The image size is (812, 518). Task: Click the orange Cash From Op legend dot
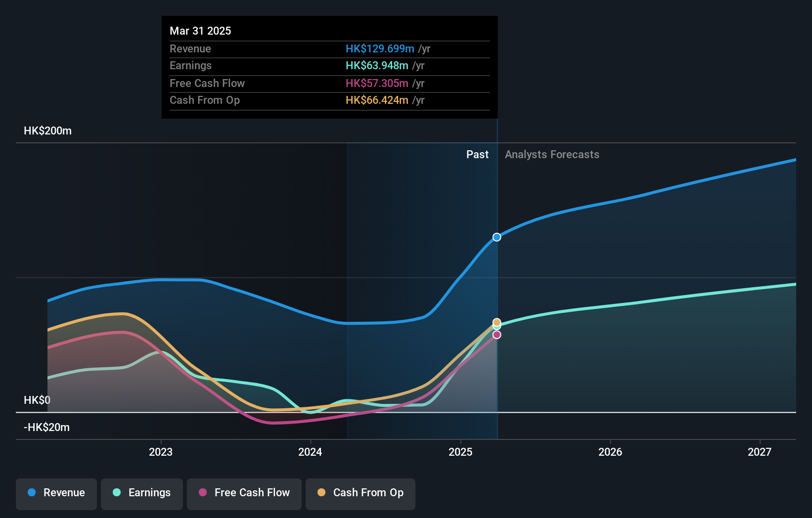click(x=321, y=492)
